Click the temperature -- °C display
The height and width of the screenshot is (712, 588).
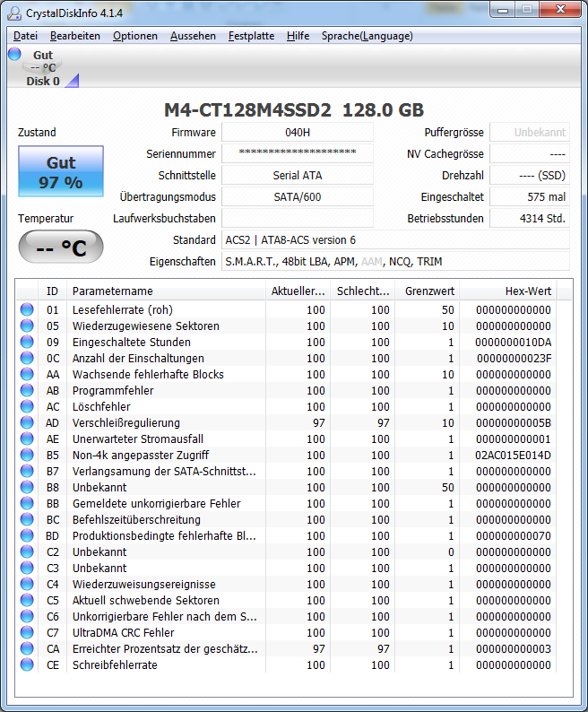tap(61, 247)
